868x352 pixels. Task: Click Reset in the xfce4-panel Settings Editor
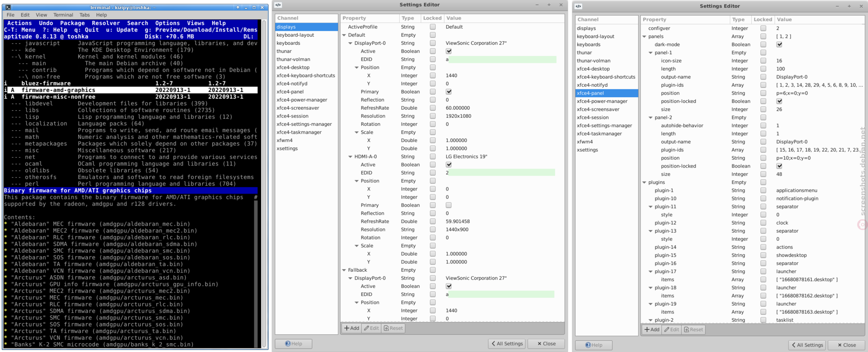pyautogui.click(x=693, y=329)
